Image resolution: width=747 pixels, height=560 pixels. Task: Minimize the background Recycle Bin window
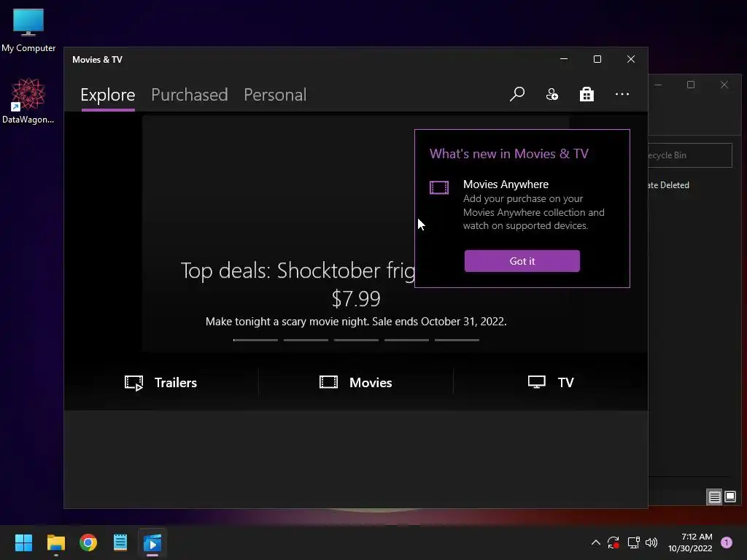[x=658, y=85]
